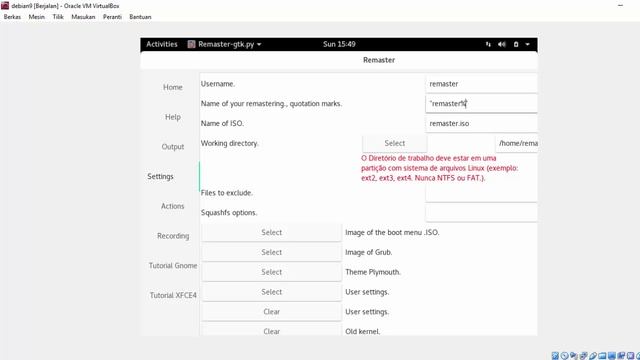Click the volume speaker icon in top bar

point(502,44)
